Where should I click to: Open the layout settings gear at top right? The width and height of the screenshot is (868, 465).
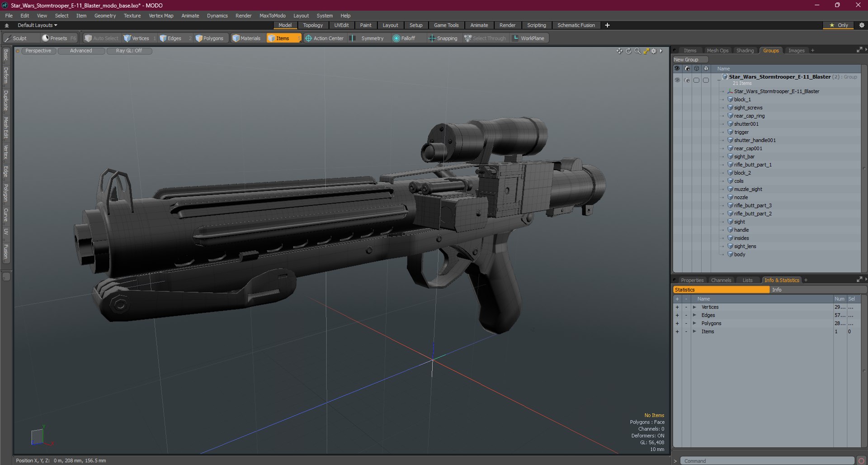point(862,25)
